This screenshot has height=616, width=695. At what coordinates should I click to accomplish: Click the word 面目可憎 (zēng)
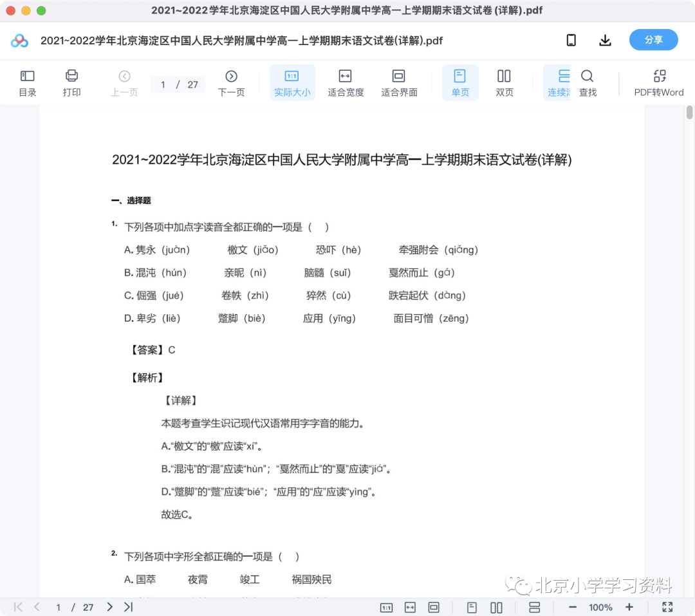[431, 318]
